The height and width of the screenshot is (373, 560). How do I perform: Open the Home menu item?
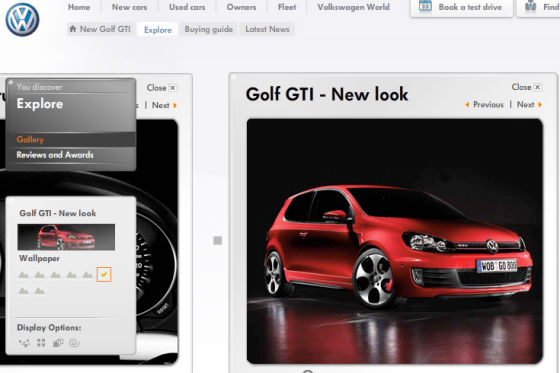(x=79, y=7)
